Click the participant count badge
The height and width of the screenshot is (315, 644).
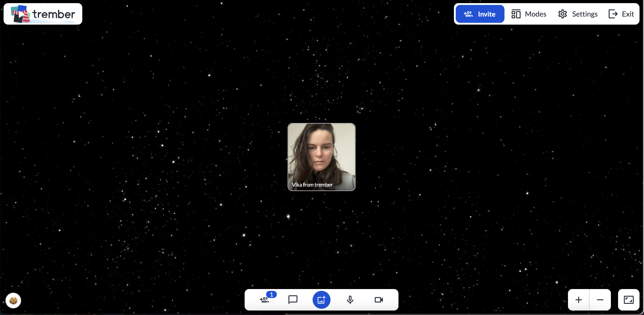point(271,294)
